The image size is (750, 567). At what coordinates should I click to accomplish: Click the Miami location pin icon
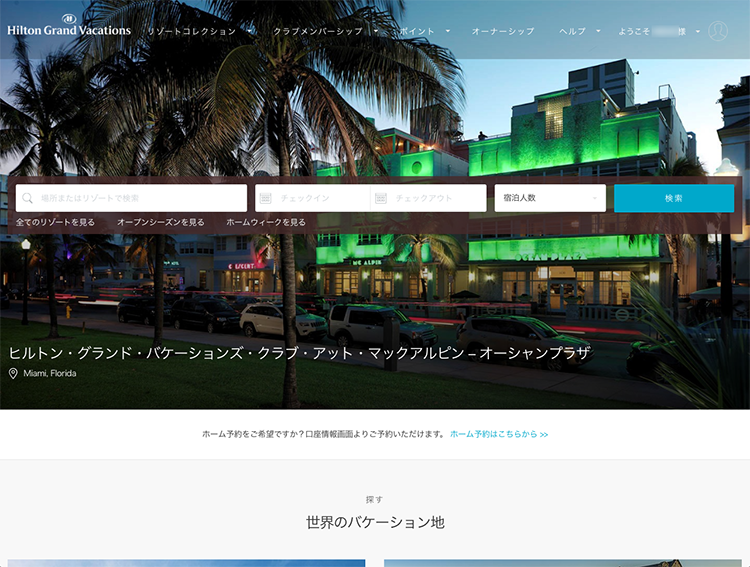pyautogui.click(x=13, y=374)
